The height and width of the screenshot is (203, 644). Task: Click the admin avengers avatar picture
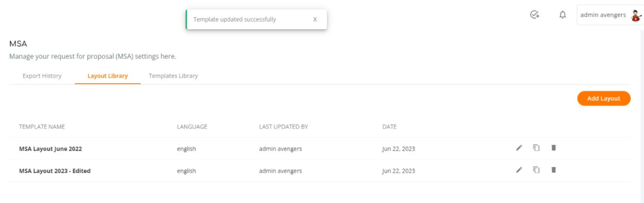coord(636,15)
